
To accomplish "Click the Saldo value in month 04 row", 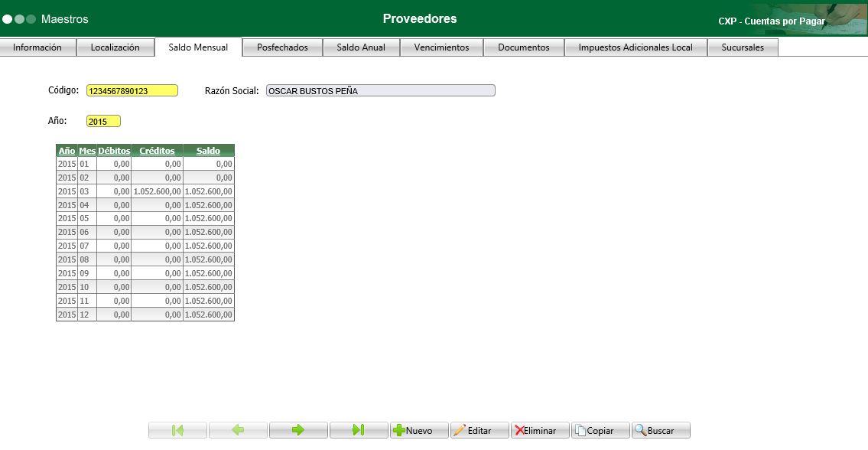I will (209, 205).
